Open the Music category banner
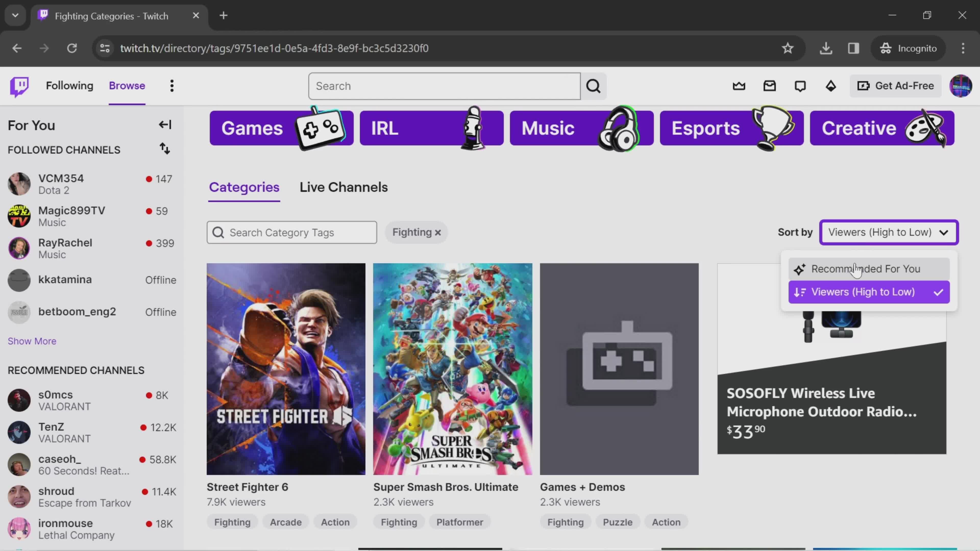The width and height of the screenshot is (980, 551). click(x=582, y=128)
